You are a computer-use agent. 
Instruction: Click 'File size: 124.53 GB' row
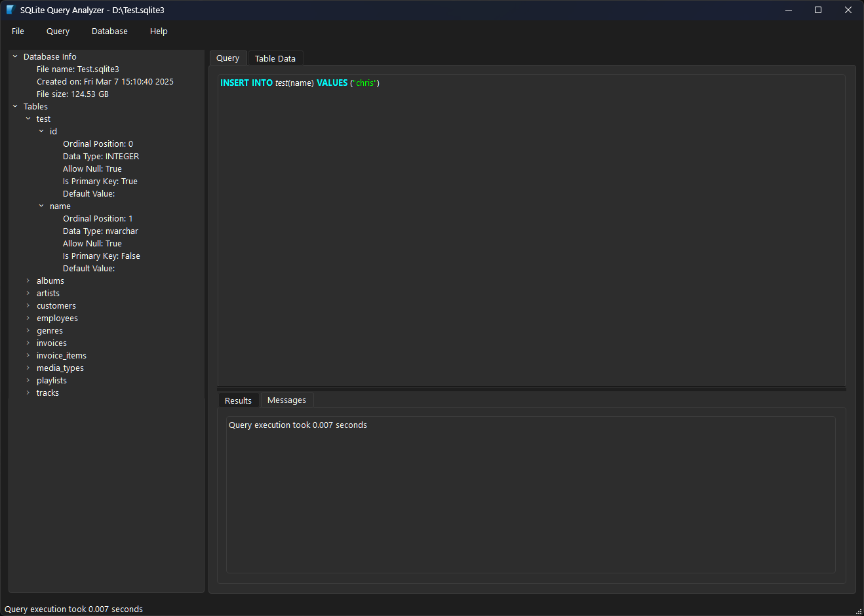pos(73,94)
